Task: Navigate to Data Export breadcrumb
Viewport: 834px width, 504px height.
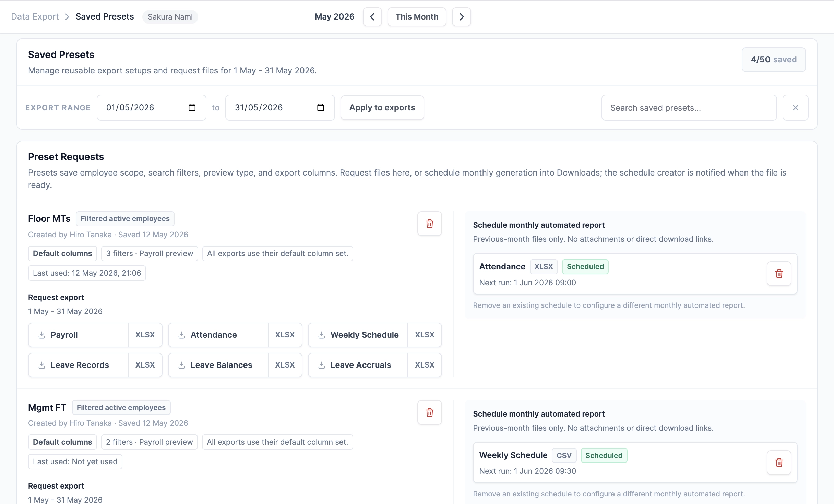Action: (x=35, y=17)
